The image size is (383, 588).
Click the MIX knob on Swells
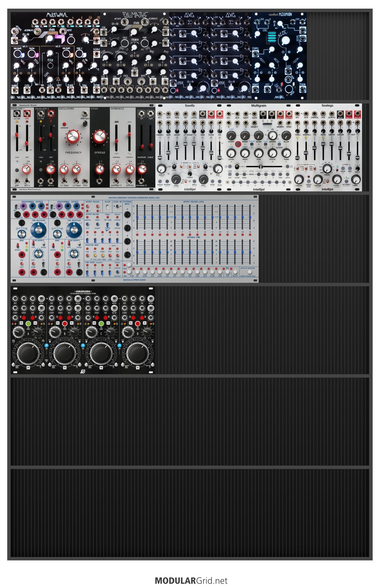pos(218,169)
